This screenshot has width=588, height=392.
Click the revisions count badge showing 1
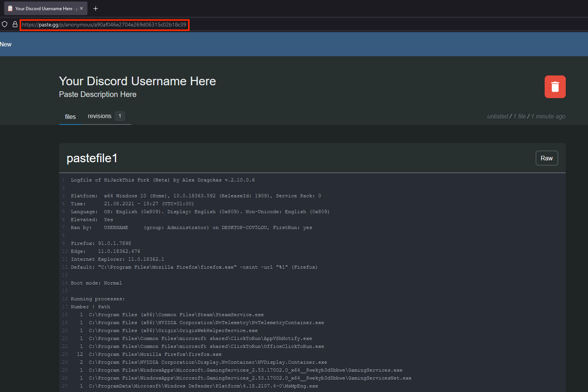coord(120,116)
